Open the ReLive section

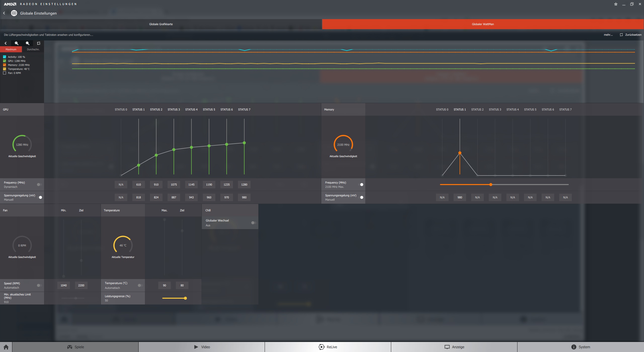click(328, 347)
